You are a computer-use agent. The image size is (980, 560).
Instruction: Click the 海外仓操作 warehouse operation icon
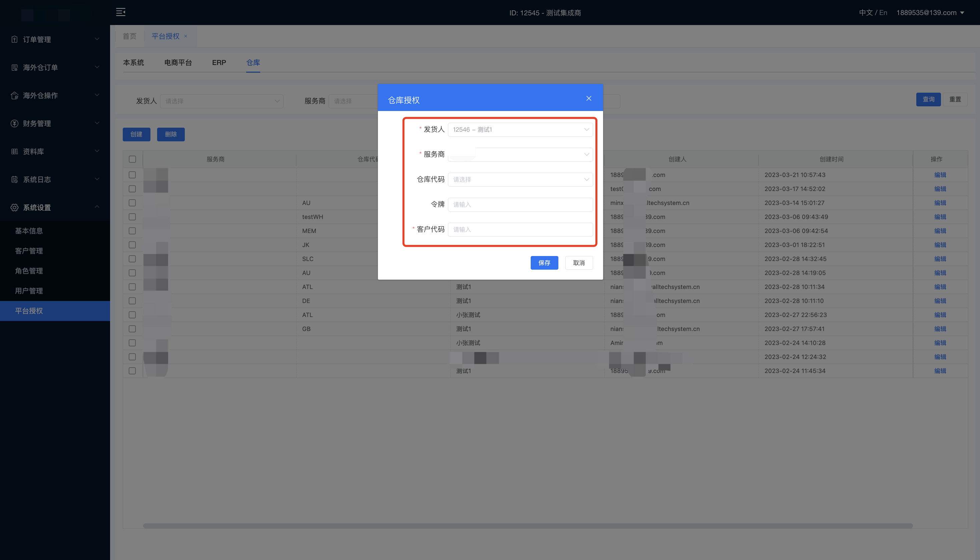coord(15,95)
